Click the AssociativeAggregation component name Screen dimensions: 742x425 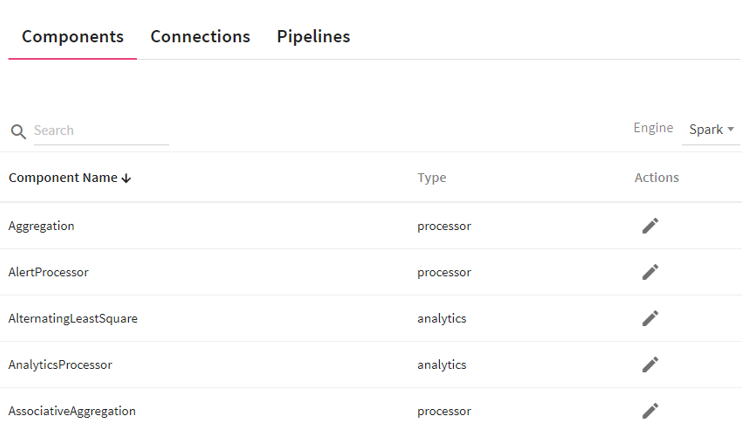72,410
